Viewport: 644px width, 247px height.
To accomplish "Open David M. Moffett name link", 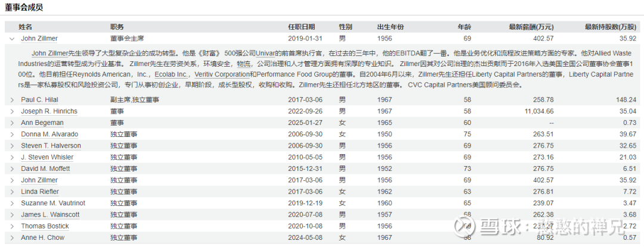I will point(45,168).
